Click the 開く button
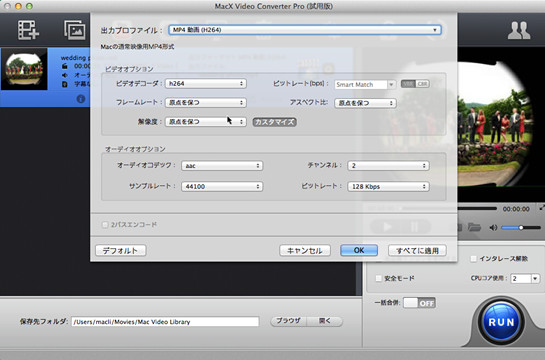The width and height of the screenshot is (545, 360). pyautogui.click(x=325, y=321)
